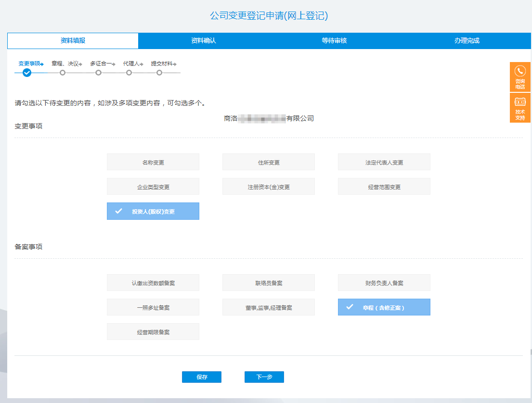Click the 多证合一 step circle
532x403 pixels.
[x=98, y=73]
